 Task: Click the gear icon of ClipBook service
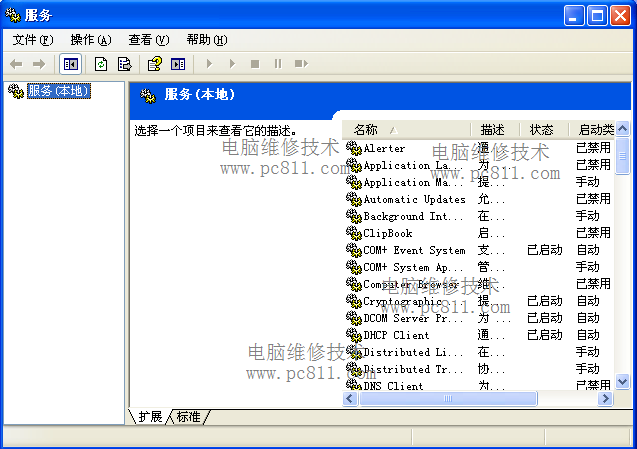click(354, 233)
